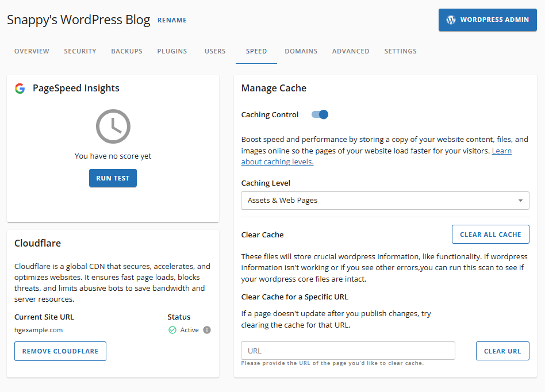Switch to the Security tab
545x392 pixels.
coord(80,51)
